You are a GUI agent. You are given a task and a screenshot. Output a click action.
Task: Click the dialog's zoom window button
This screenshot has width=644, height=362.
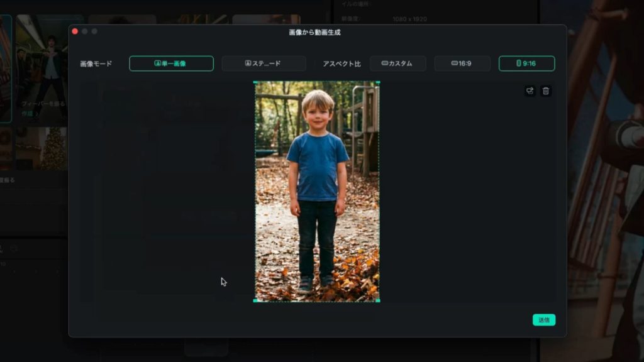[x=94, y=31]
